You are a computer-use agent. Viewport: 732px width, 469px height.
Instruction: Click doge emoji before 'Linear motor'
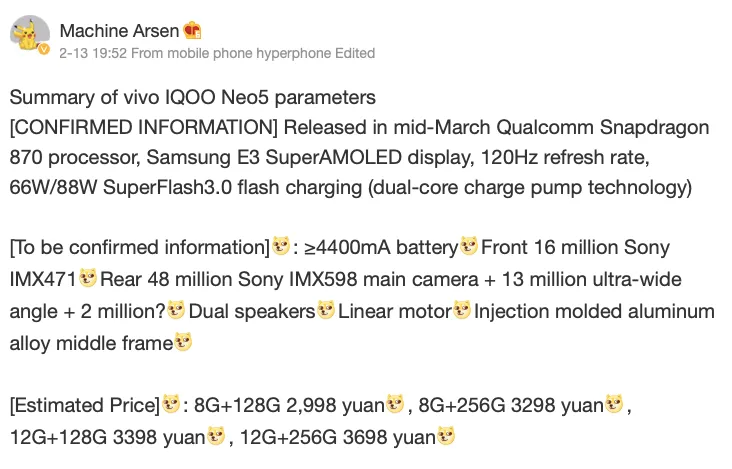pos(326,311)
